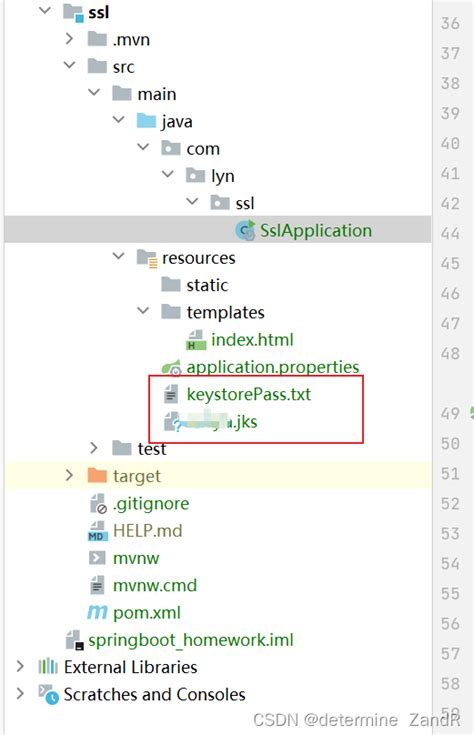
Task: Click the HELP.md markdown file icon
Action: (x=97, y=531)
